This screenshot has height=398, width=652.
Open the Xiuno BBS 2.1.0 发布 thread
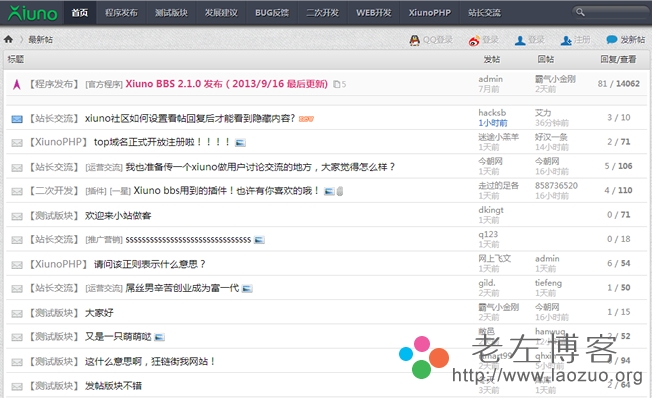(x=227, y=84)
